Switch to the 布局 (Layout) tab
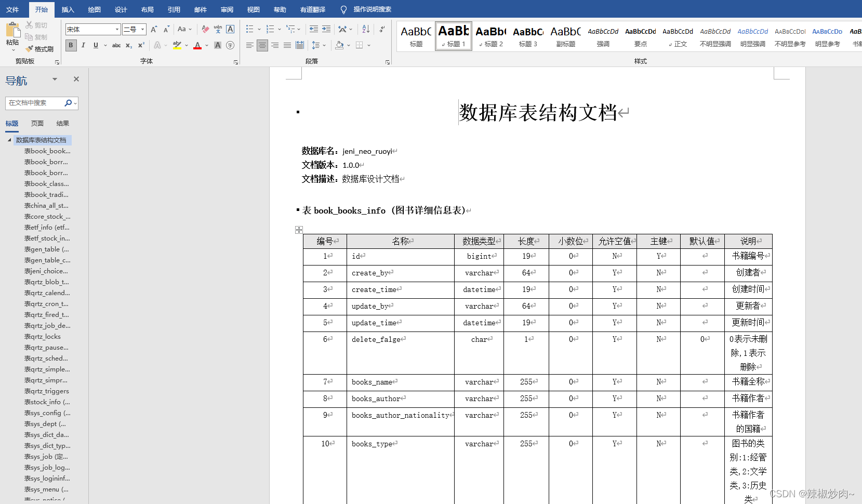 click(x=147, y=9)
